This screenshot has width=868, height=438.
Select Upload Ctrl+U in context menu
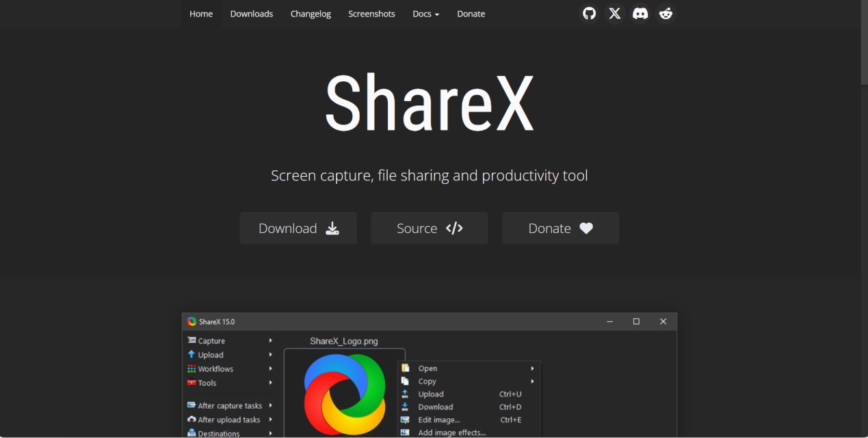tap(469, 394)
